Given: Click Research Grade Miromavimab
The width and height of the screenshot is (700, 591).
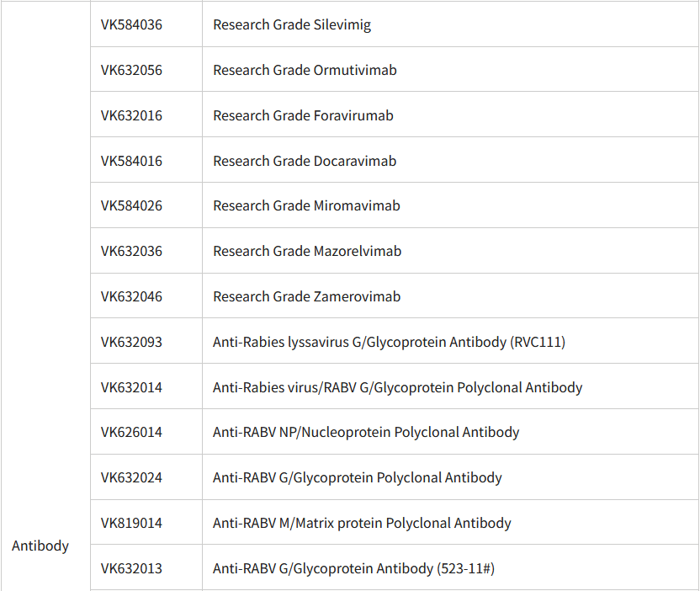Looking at the screenshot, I should click(307, 205).
